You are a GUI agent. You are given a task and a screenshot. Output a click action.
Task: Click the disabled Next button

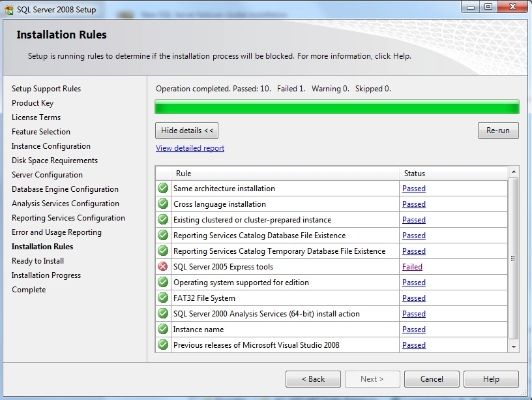click(x=372, y=379)
